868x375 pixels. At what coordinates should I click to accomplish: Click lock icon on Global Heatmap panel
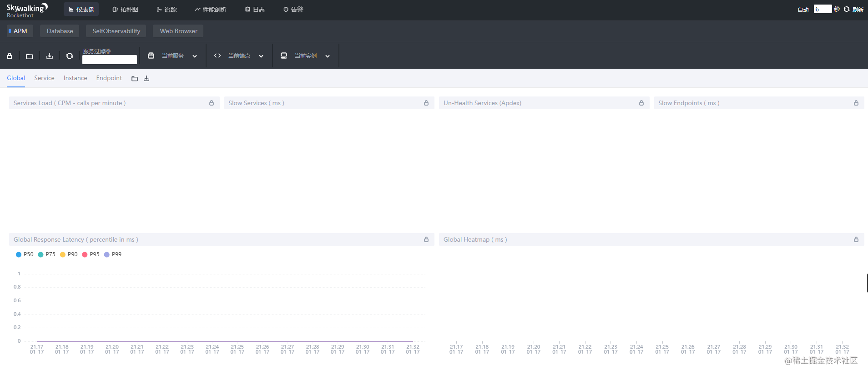[856, 239]
